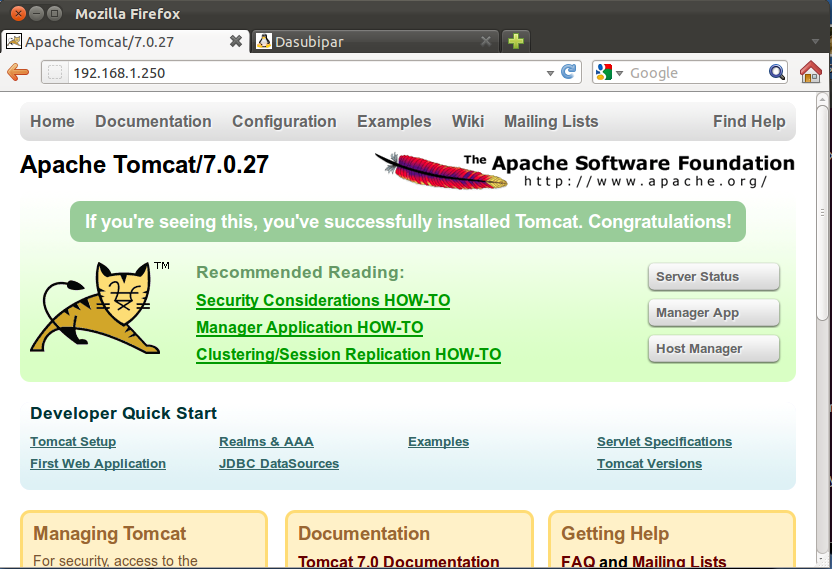The image size is (832, 569).
Task: Click the Apache Tomcat/7.0.27 page heading
Action: (144, 165)
